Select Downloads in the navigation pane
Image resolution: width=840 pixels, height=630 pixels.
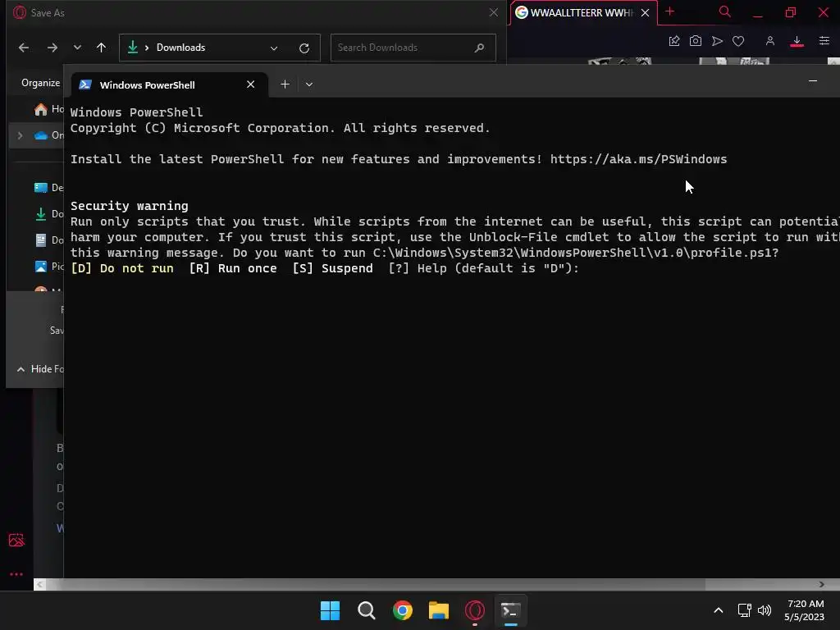[48, 214]
